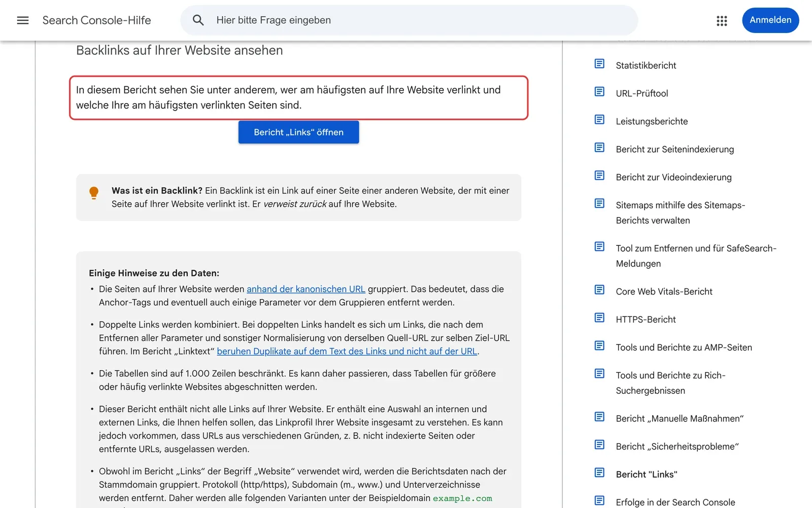Screen dimensions: 812x508
Task: Open the URL-Prüftool article
Action: pyautogui.click(x=642, y=93)
